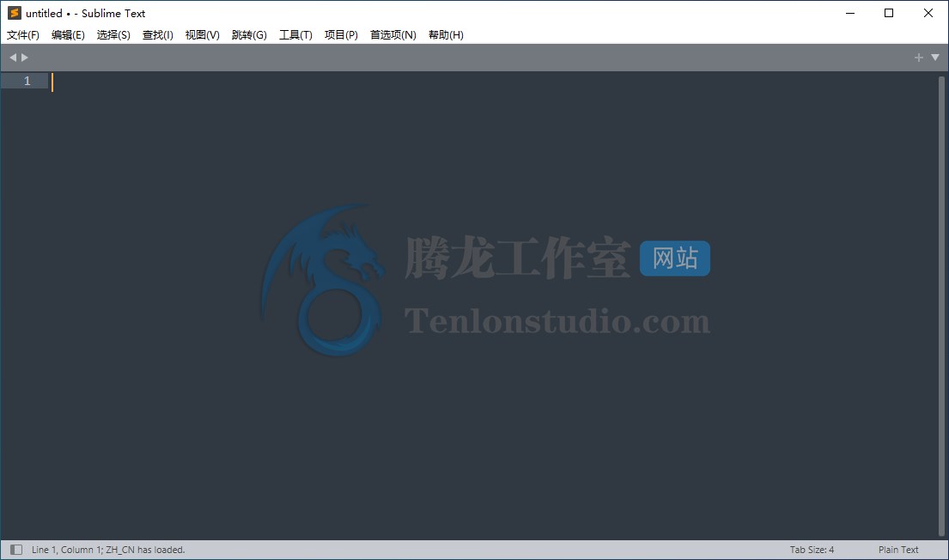Viewport: 949px width, 560px height.
Task: Click the Sublime Text logo in title bar
Action: click(15, 13)
